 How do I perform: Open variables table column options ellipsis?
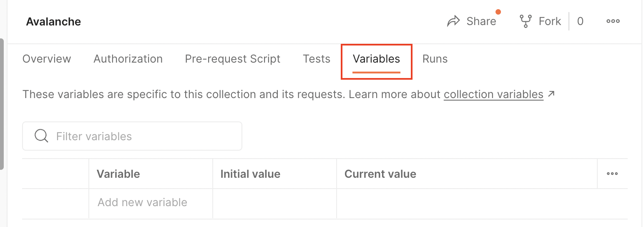coord(612,174)
